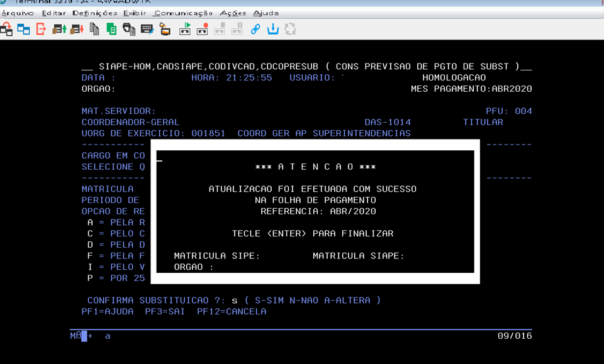This screenshot has height=364, width=604.
Task: Start macro playback with green play icon
Action: pos(185,28)
